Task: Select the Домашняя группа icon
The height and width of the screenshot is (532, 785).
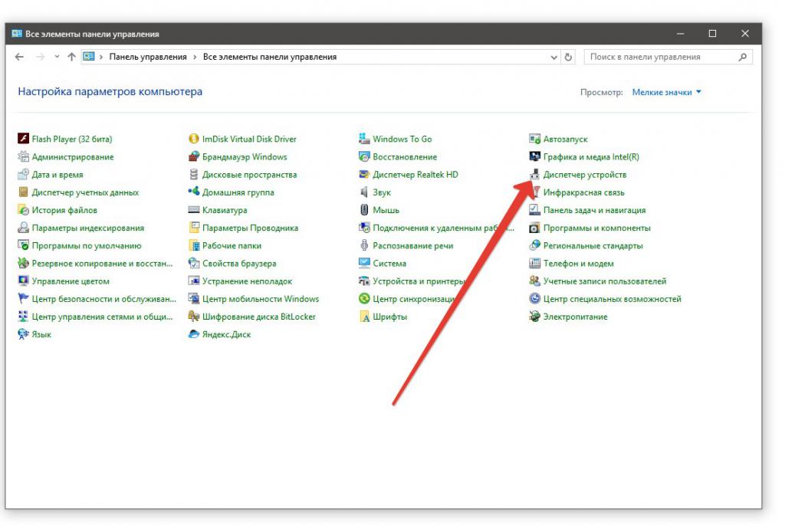Action: tap(194, 192)
